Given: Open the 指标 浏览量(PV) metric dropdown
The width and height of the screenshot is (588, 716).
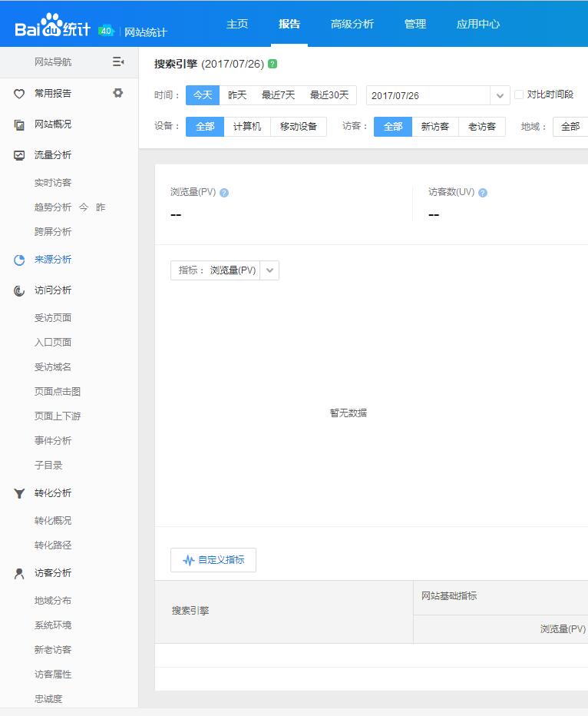Looking at the screenshot, I should [269, 270].
